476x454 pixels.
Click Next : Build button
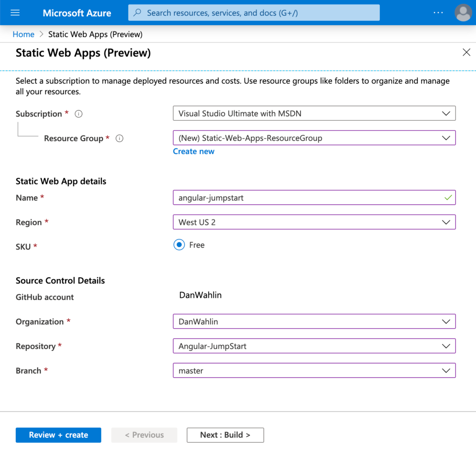click(x=225, y=435)
